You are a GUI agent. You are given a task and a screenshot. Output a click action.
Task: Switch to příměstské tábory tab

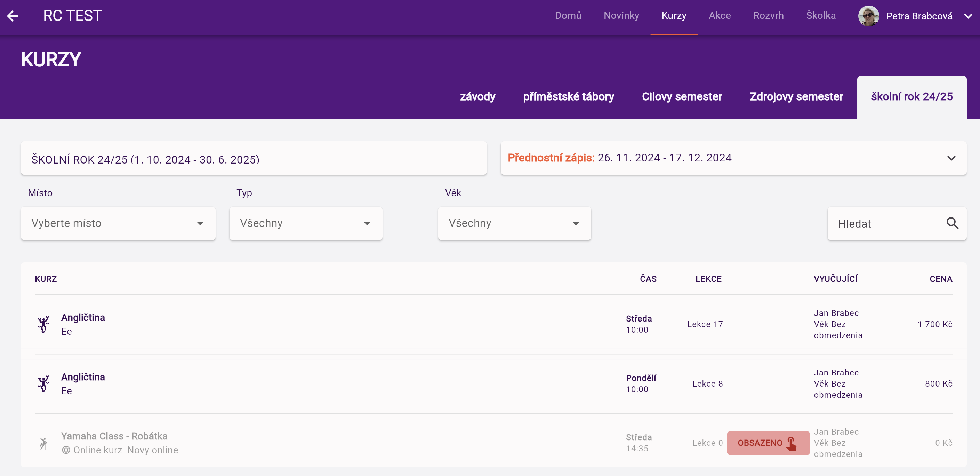click(x=568, y=97)
